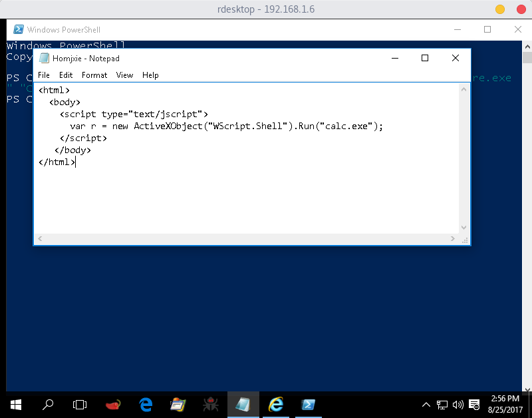Click the script type="text/jscript" line
Viewport: 532px width, 418px height.
click(x=134, y=114)
